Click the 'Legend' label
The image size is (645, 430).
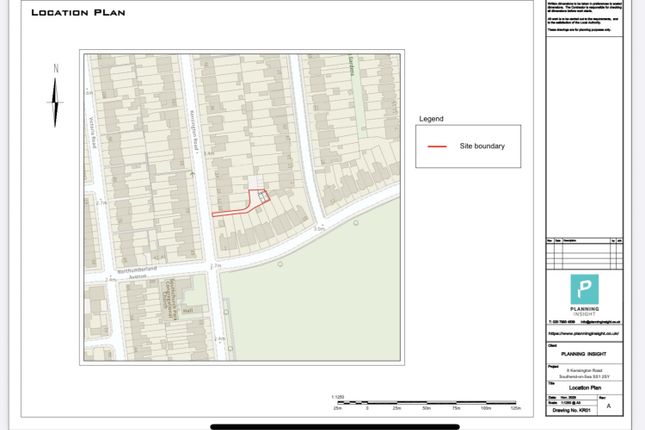pos(431,119)
